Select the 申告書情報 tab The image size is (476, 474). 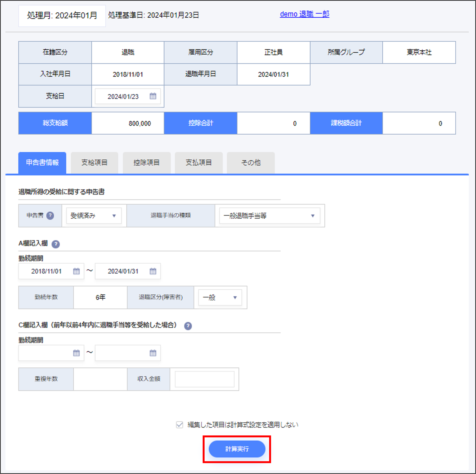(42, 162)
